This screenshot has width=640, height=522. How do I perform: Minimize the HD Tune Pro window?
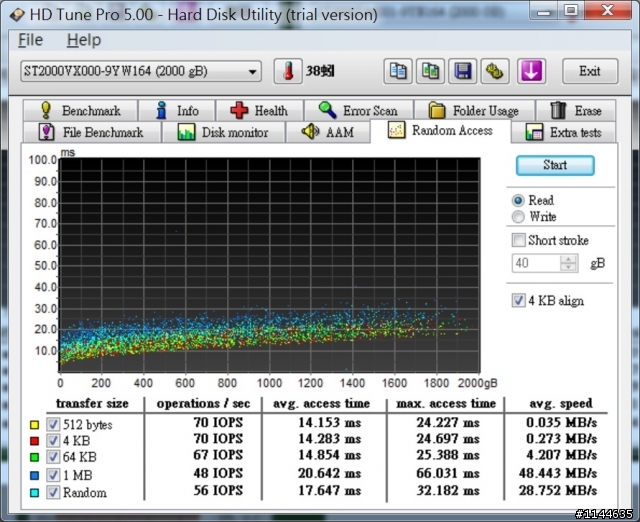[543, 11]
